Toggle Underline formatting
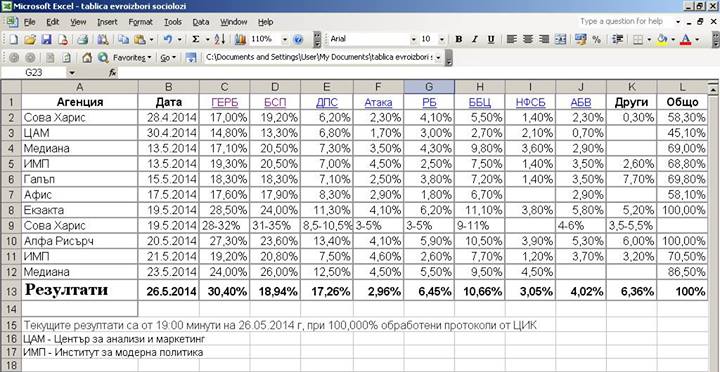Screen dimensions: 720x372 (x=491, y=39)
